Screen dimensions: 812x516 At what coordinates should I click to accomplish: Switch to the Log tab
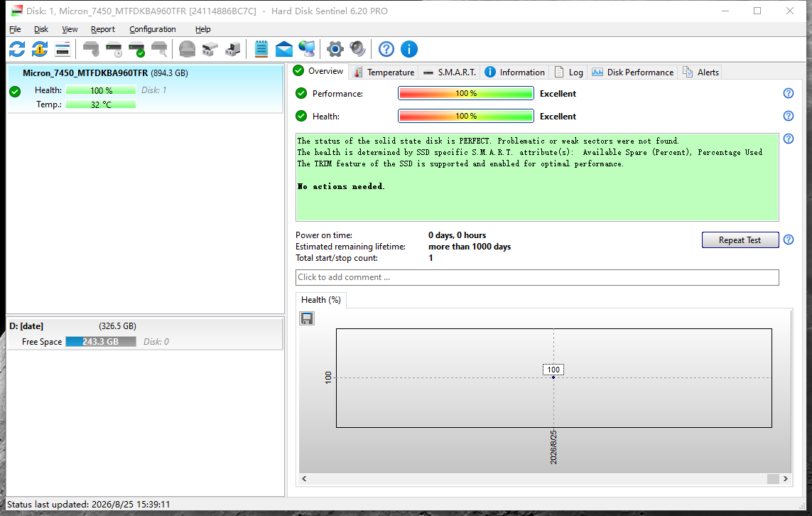tap(568, 72)
